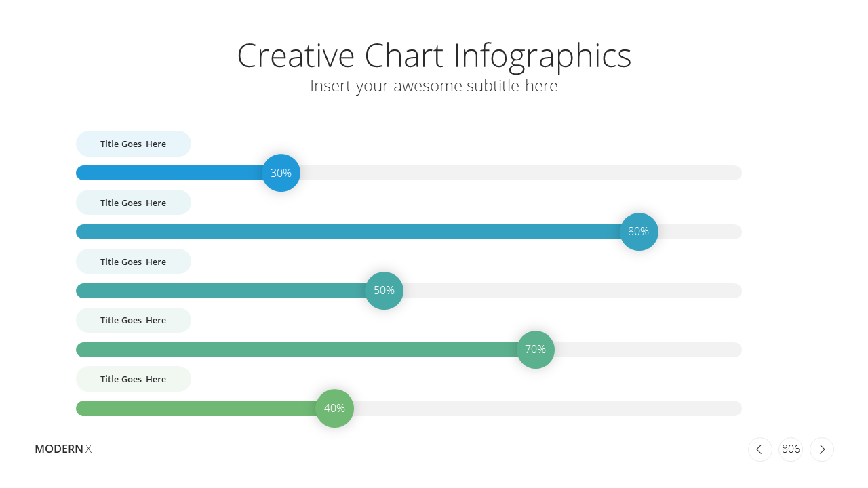
Task: Click the 40% light green knob
Action: 334,408
